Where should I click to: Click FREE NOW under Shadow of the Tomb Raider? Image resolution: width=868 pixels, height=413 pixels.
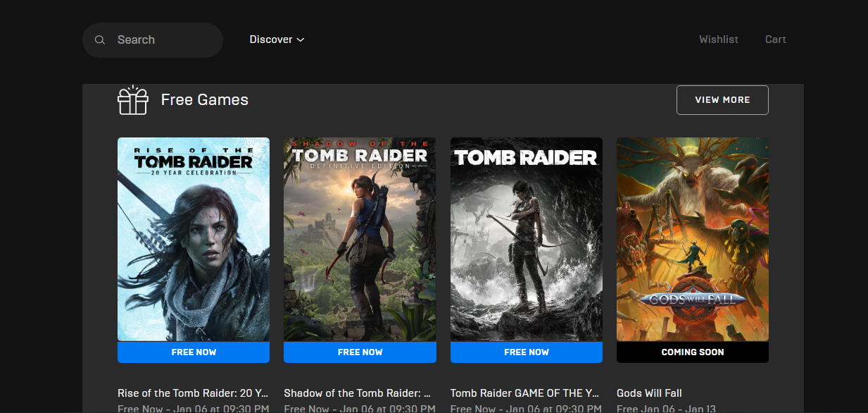(360, 352)
